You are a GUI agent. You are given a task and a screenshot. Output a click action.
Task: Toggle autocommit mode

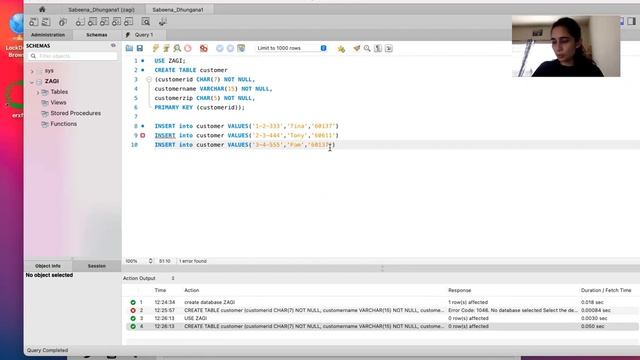241,48
